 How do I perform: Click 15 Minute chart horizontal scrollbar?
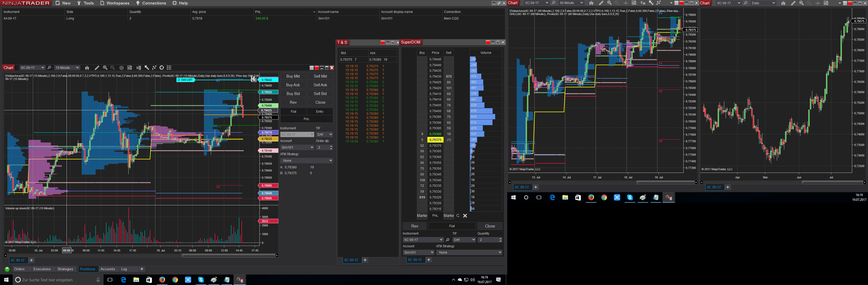[228, 255]
